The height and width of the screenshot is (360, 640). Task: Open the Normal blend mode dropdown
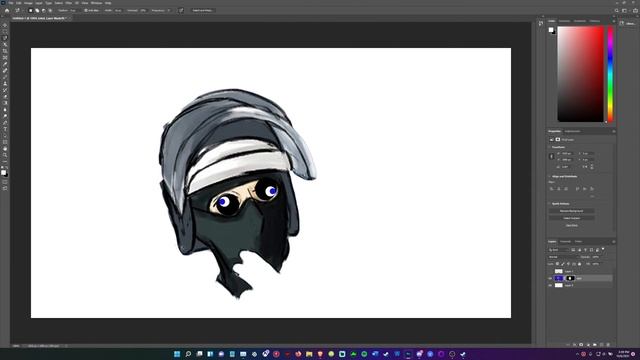[x=564, y=257]
